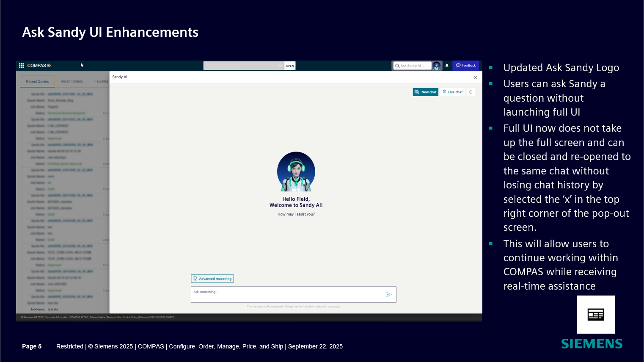Image resolution: width=644 pixels, height=362 pixels.
Task: Click the Ask Sandy UI Enhancements heading
Action: pos(110,32)
